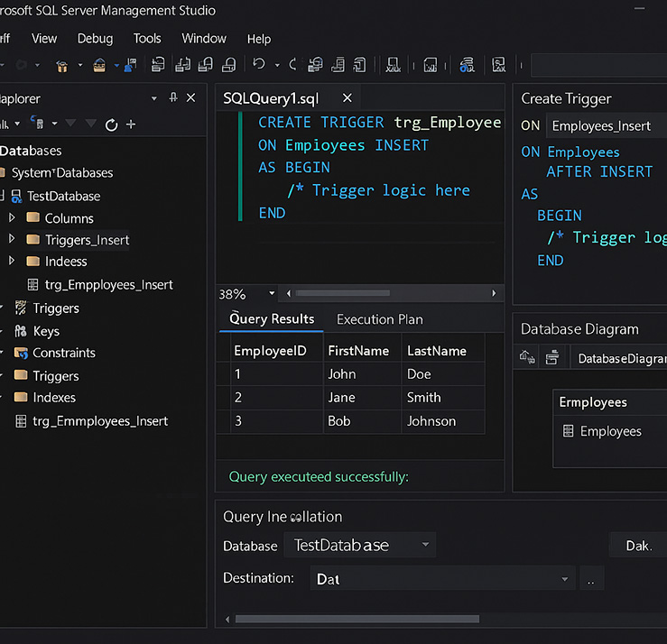
Task: Switch to the Query Results tab
Action: [x=272, y=318]
